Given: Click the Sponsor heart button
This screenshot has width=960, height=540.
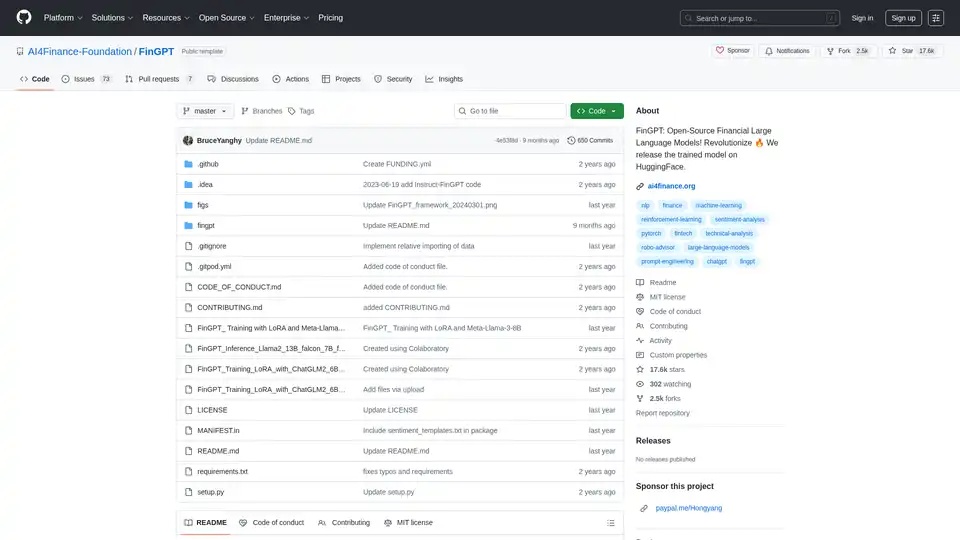Looking at the screenshot, I should pyautogui.click(x=733, y=50).
